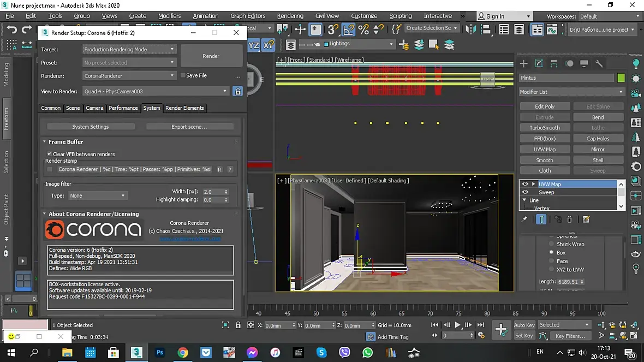Click the Pin Stack icon
Viewport: 644px width, 362px height.
[524, 219]
